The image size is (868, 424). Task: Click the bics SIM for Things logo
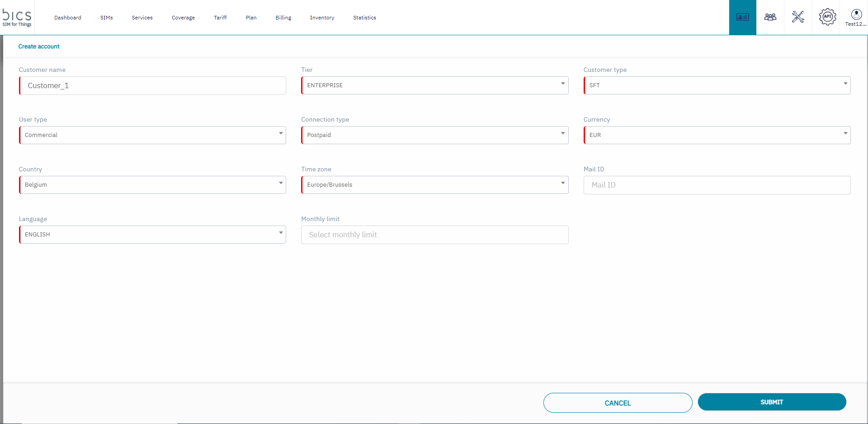point(17,17)
